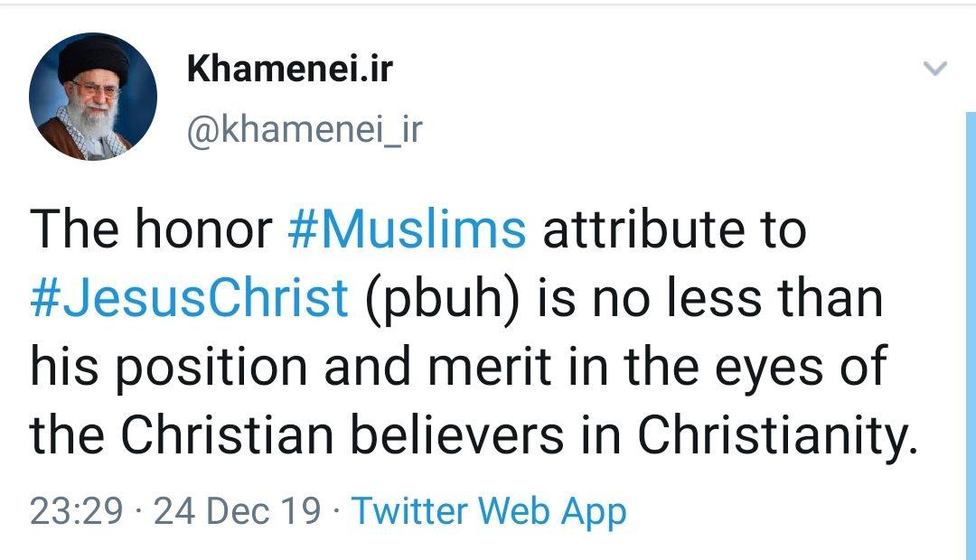Open the Twitter Web App source link
The image size is (976, 560).
point(488,511)
